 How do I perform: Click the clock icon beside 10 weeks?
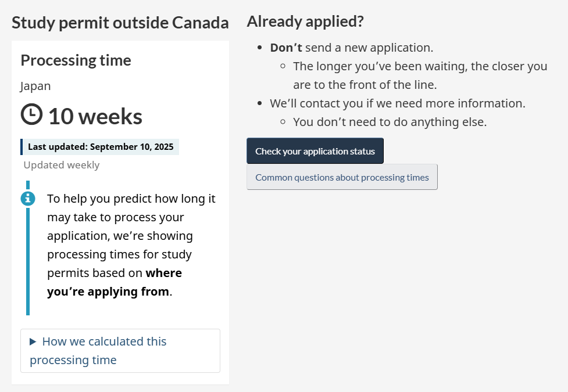point(32,114)
